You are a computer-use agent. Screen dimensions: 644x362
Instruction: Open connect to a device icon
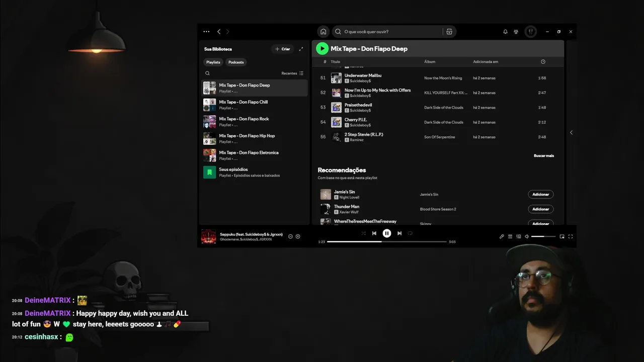519,236
